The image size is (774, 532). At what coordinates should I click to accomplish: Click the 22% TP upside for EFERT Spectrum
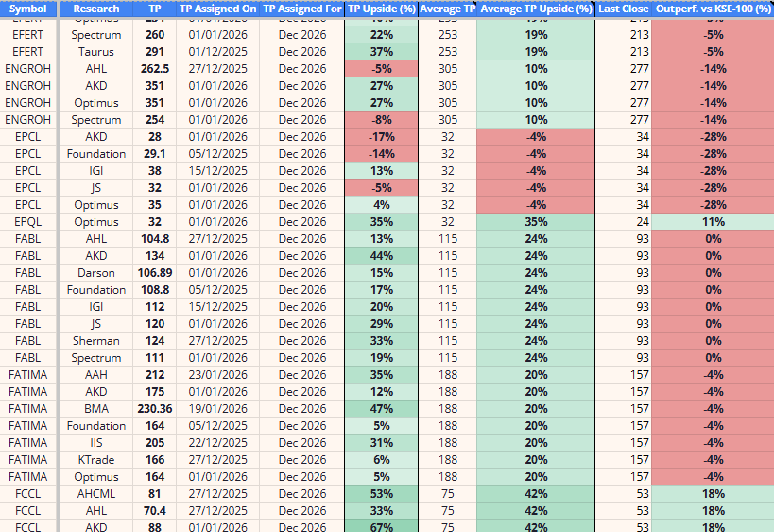pyautogui.click(x=382, y=35)
